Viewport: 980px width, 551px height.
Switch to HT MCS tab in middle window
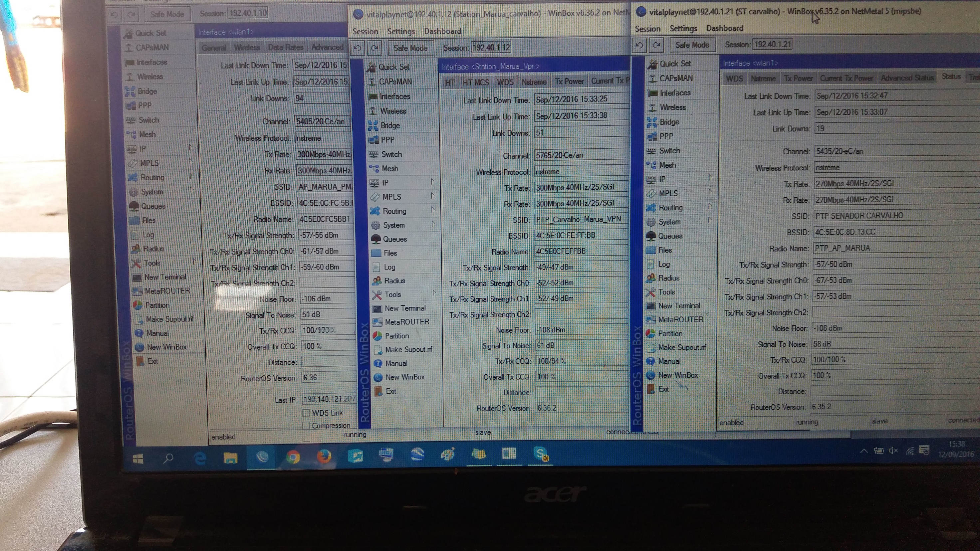click(476, 82)
